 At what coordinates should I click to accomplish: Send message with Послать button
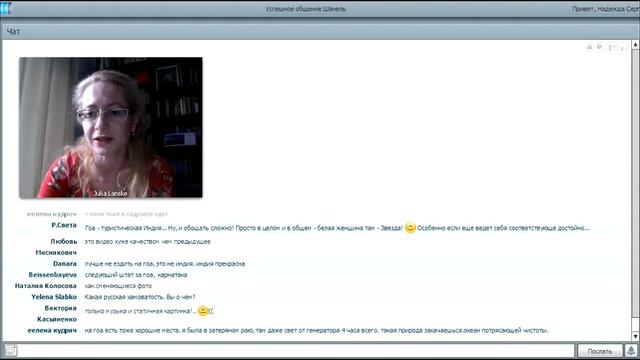click(600, 351)
